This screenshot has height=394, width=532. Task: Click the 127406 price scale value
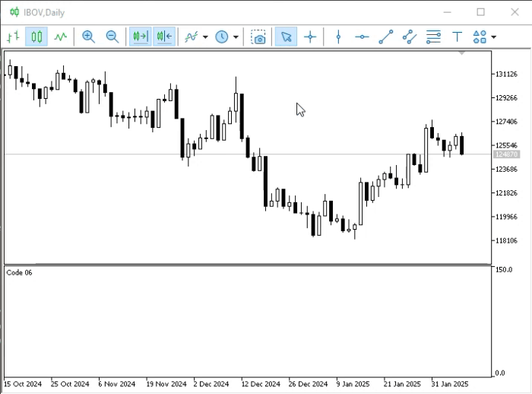tap(507, 122)
